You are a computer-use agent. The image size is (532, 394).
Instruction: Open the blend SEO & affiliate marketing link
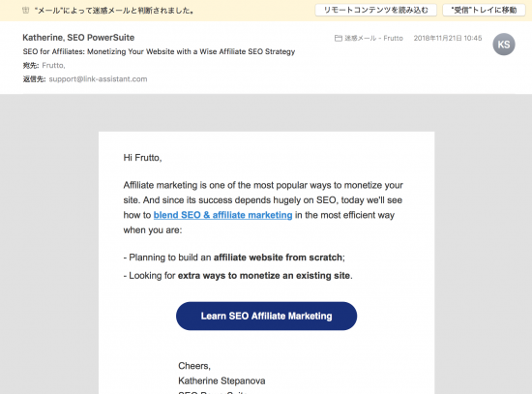(222, 215)
